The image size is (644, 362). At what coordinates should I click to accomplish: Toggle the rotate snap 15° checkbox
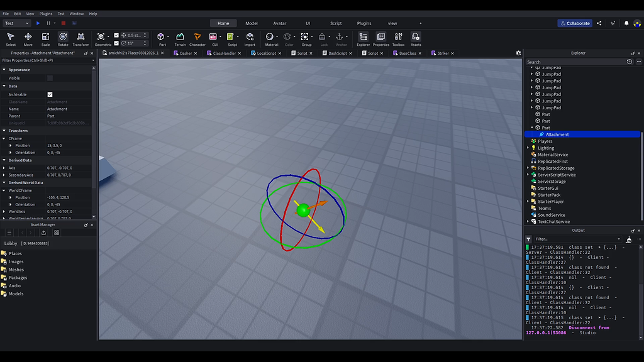pos(116,43)
